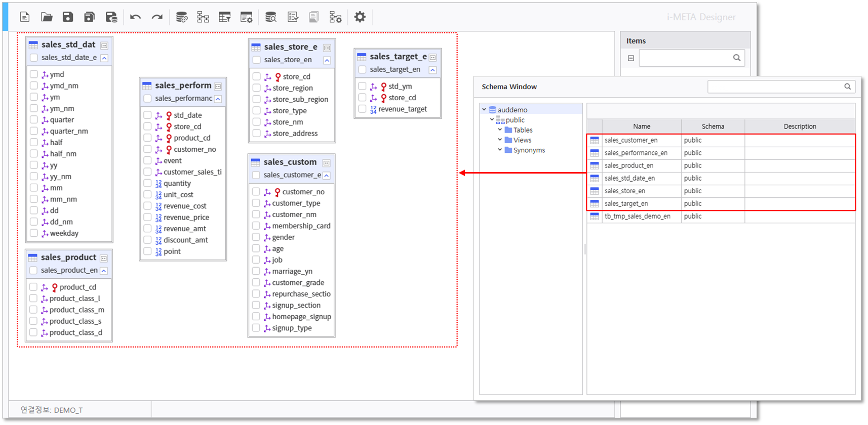Click the table filter toolbar icon

(225, 17)
